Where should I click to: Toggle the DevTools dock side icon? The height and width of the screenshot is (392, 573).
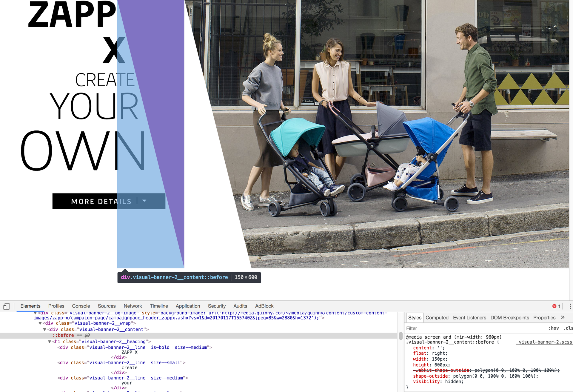pos(7,306)
